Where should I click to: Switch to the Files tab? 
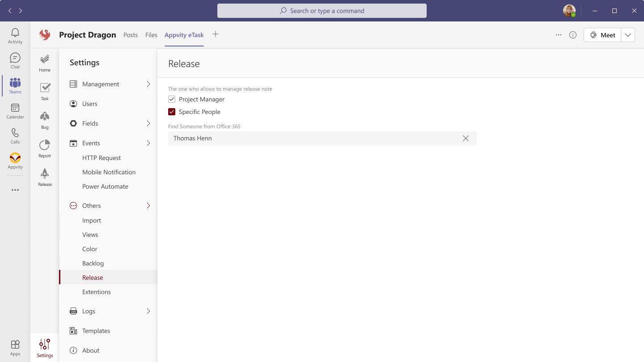click(151, 35)
